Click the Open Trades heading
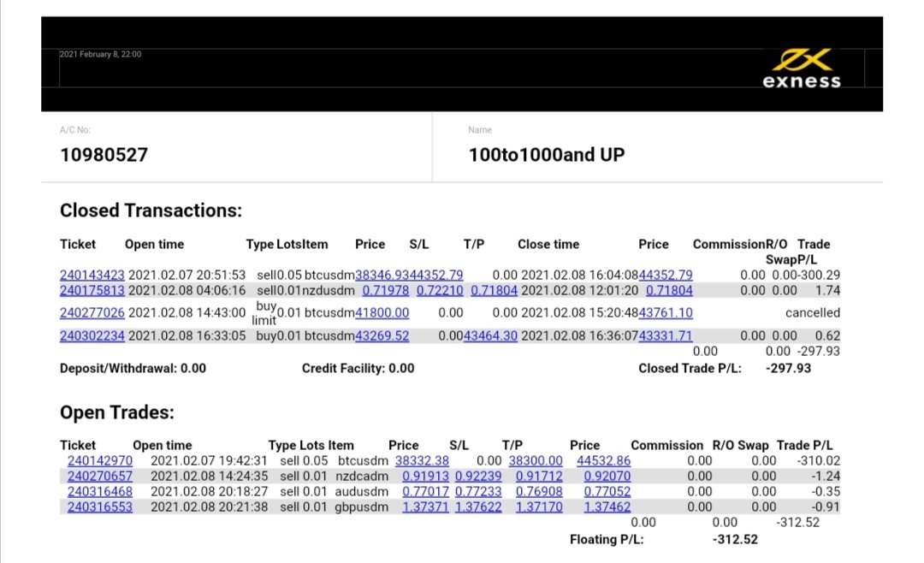Image resolution: width=924 pixels, height=563 pixels. pyautogui.click(x=116, y=412)
